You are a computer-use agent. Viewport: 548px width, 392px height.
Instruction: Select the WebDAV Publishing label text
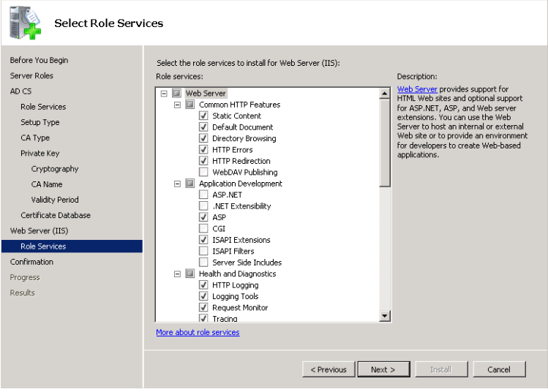(x=244, y=172)
